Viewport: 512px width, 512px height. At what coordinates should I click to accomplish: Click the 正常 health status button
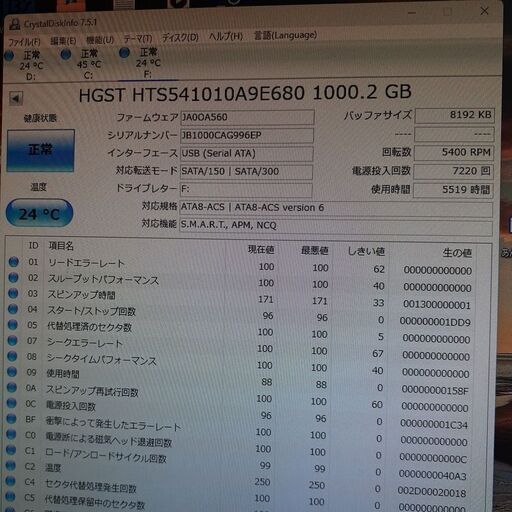point(40,150)
